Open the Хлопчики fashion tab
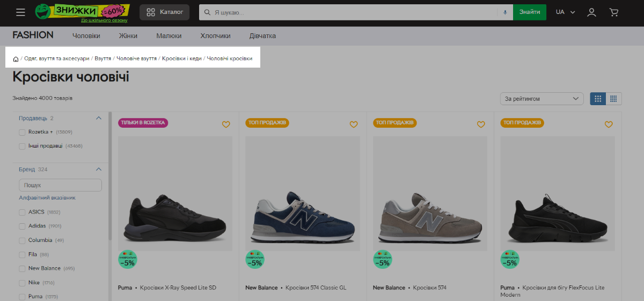The image size is (644, 301). pos(216,36)
